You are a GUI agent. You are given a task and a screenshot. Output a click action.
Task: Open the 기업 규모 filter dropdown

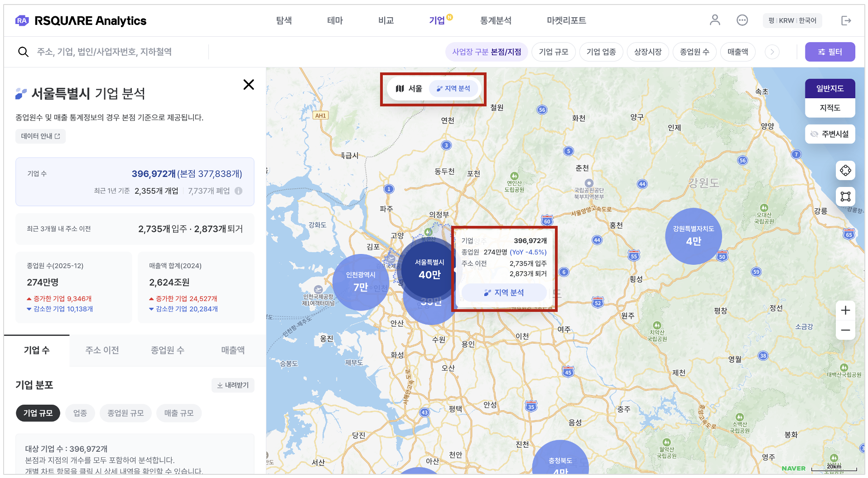553,52
